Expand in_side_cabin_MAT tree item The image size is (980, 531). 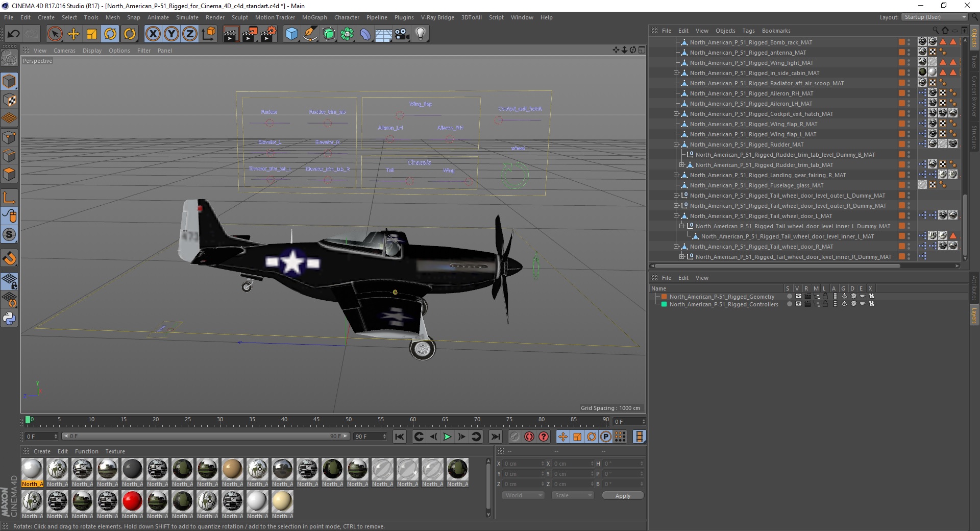coord(676,73)
